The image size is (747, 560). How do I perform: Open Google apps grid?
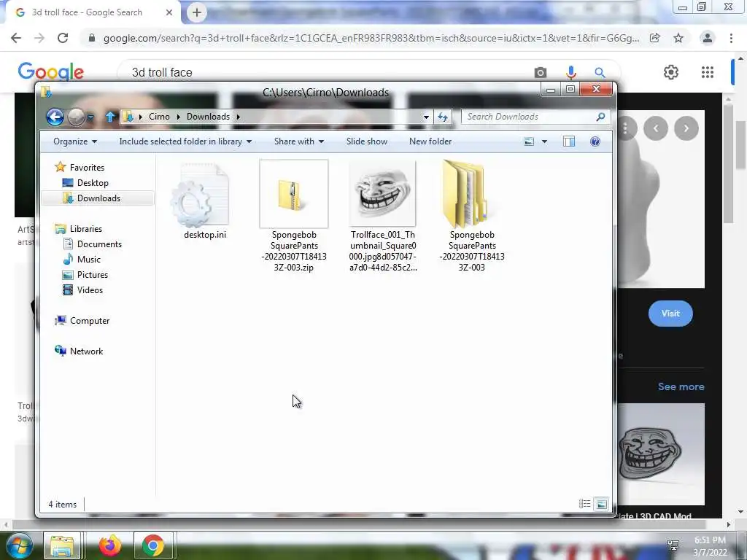click(708, 72)
